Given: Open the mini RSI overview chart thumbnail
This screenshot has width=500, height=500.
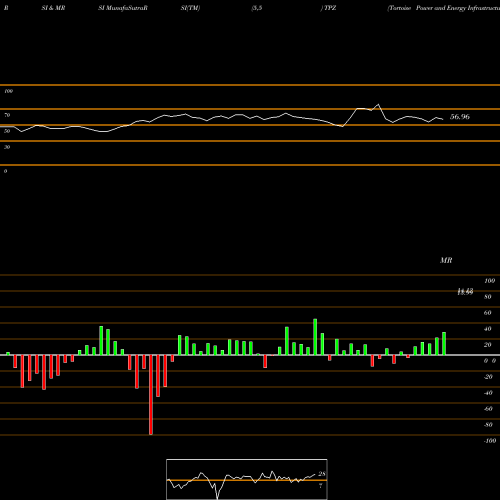Looking at the screenshot, I should point(247,479).
